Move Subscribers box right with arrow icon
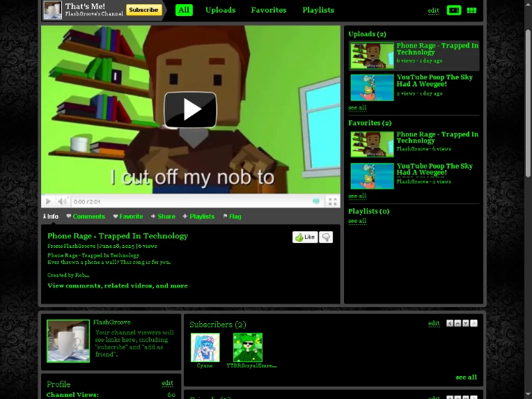Image resolution: width=532 pixels, height=399 pixels. pyautogui.click(x=474, y=323)
